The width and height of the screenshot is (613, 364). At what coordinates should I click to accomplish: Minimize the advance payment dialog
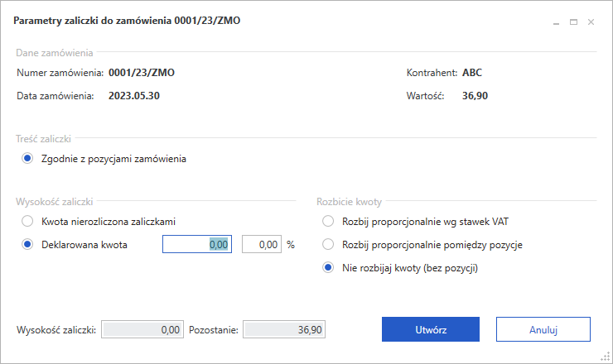[557, 22]
